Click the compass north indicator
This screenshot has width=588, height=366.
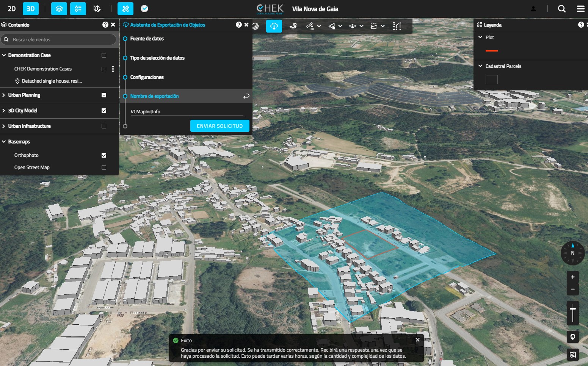(572, 253)
